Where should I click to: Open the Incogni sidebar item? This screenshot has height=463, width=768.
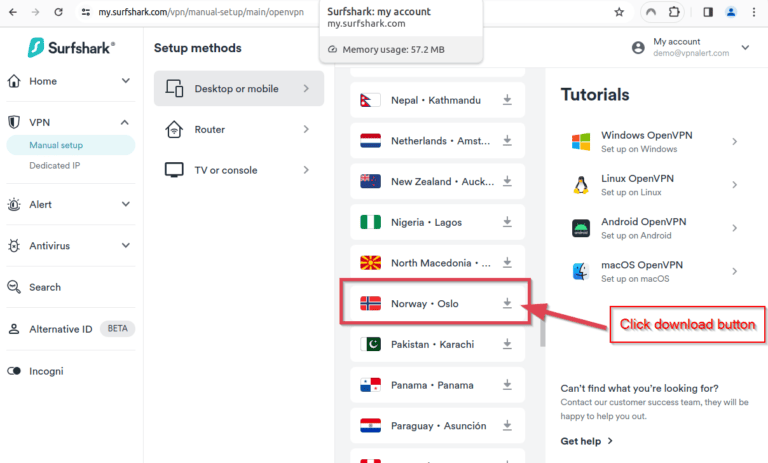click(46, 371)
